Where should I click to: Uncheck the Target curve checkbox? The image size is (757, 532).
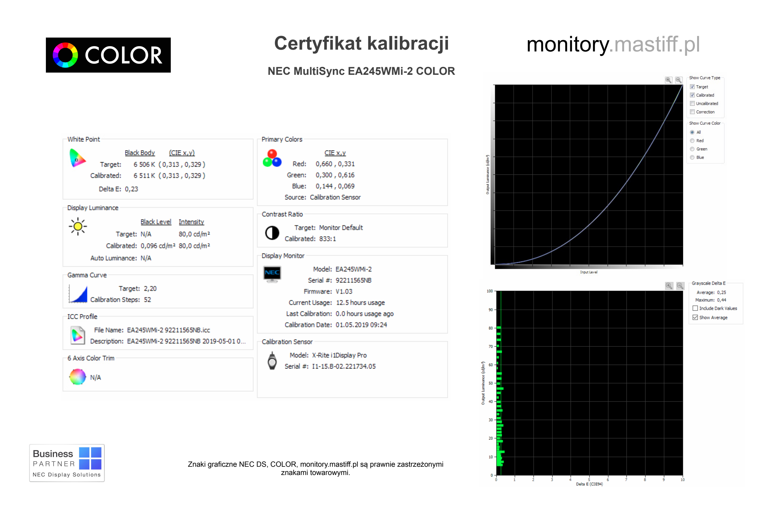692,87
